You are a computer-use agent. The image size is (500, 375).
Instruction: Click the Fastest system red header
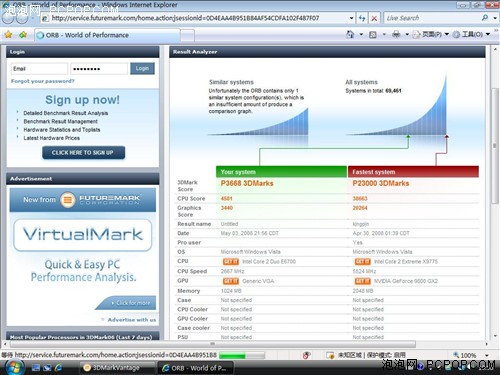(413, 172)
